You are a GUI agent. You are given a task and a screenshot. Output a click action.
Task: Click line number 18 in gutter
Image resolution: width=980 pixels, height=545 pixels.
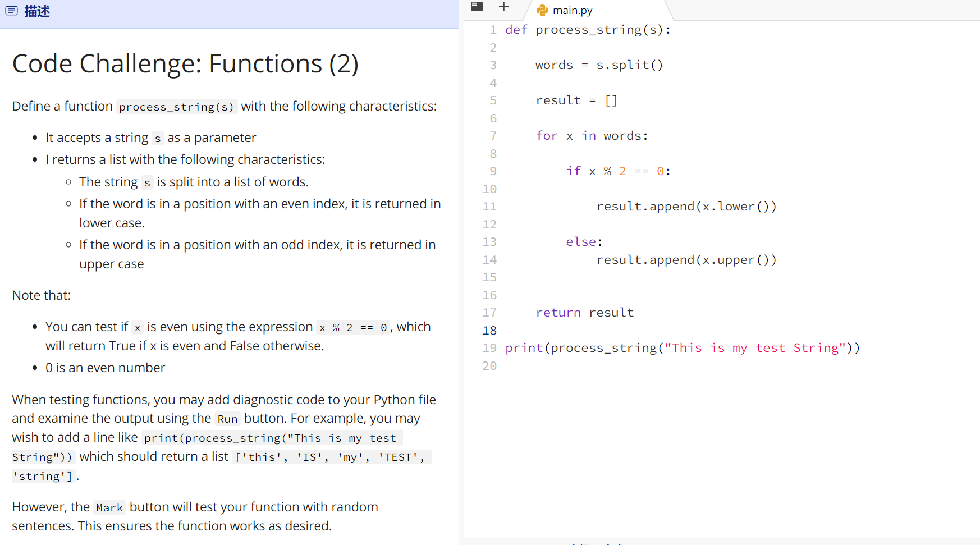[x=489, y=331]
